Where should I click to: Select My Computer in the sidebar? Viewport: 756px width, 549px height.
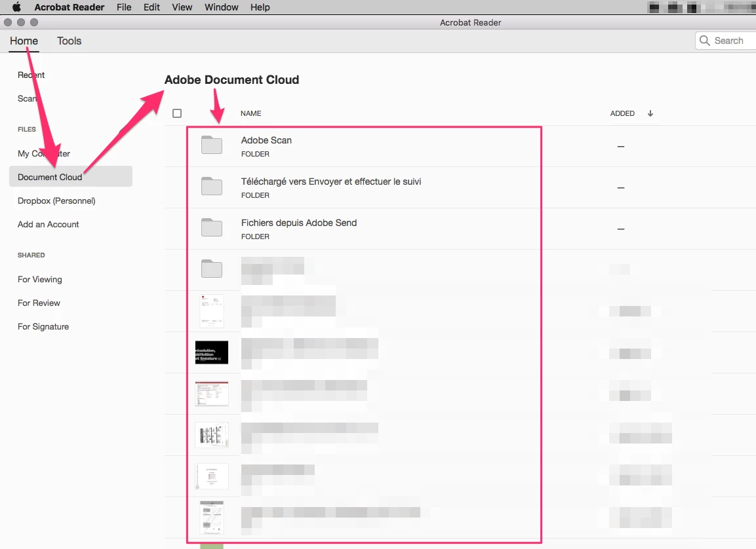point(44,153)
